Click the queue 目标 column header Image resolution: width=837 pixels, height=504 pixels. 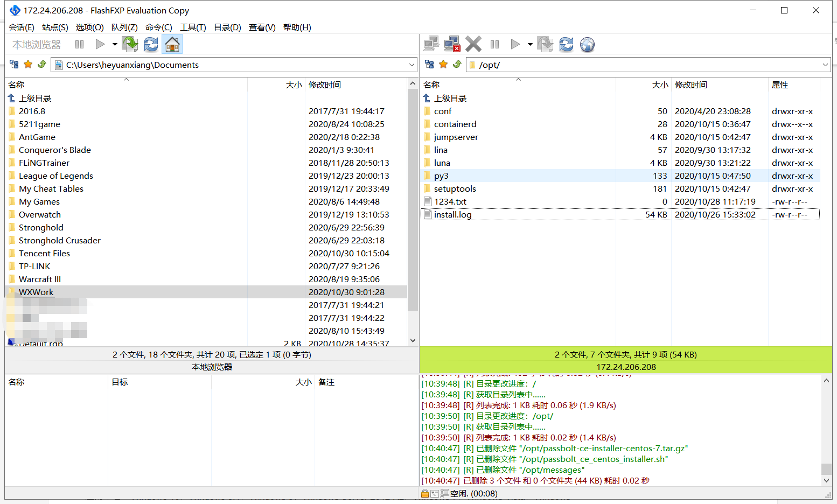(159, 382)
